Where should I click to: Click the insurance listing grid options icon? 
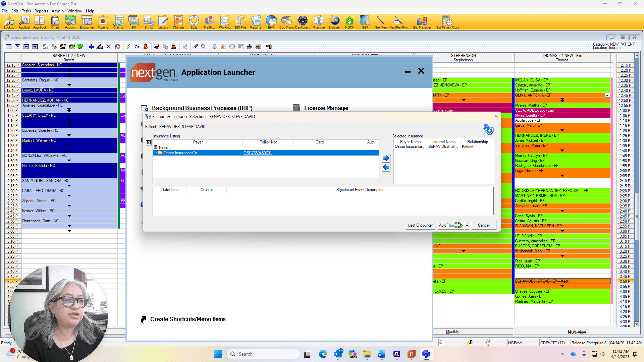click(x=149, y=142)
